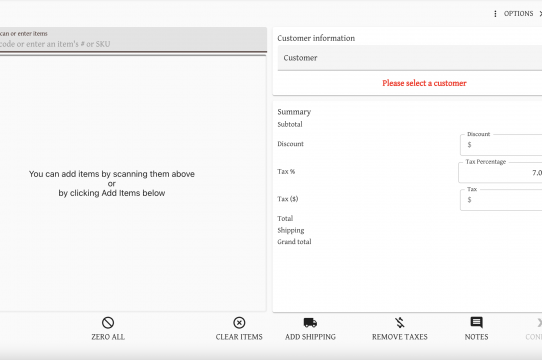Click the Add Shipping truck icon

(310, 323)
